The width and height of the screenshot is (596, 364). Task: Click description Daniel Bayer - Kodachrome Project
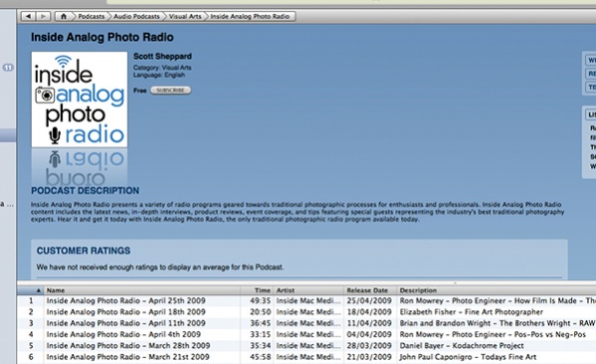(x=462, y=346)
